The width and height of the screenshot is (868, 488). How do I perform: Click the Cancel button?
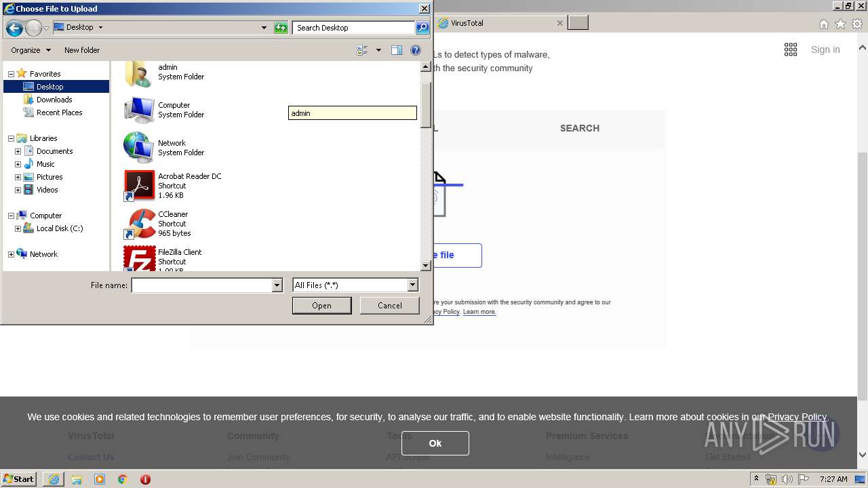pyautogui.click(x=390, y=306)
